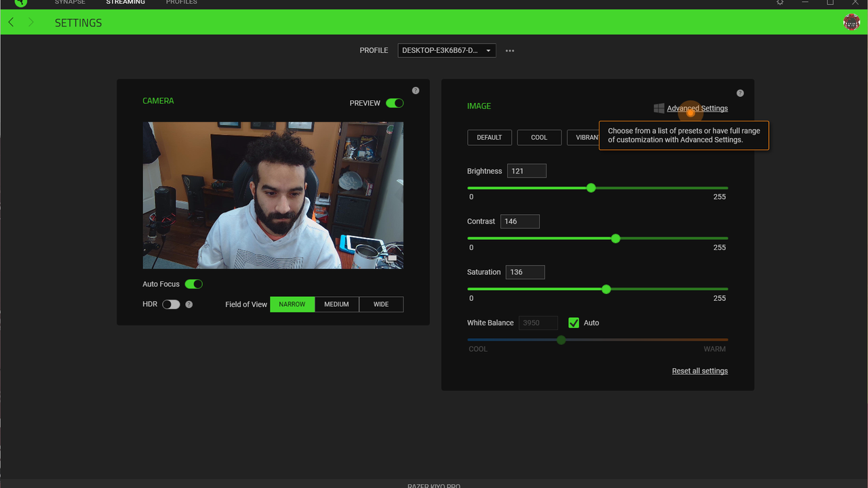Click the Saturation value field

tap(526, 272)
